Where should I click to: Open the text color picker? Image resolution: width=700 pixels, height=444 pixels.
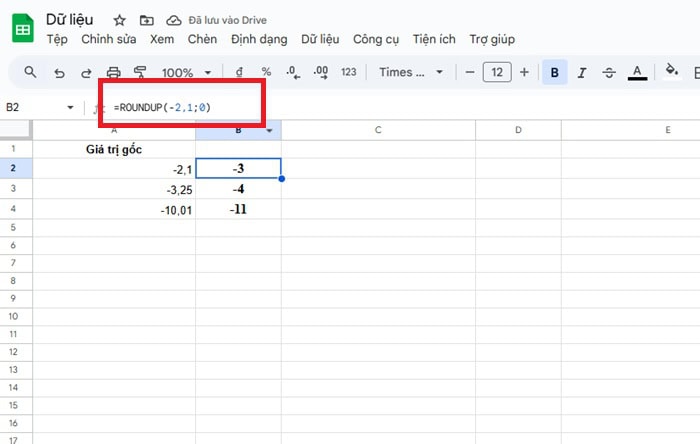point(637,72)
